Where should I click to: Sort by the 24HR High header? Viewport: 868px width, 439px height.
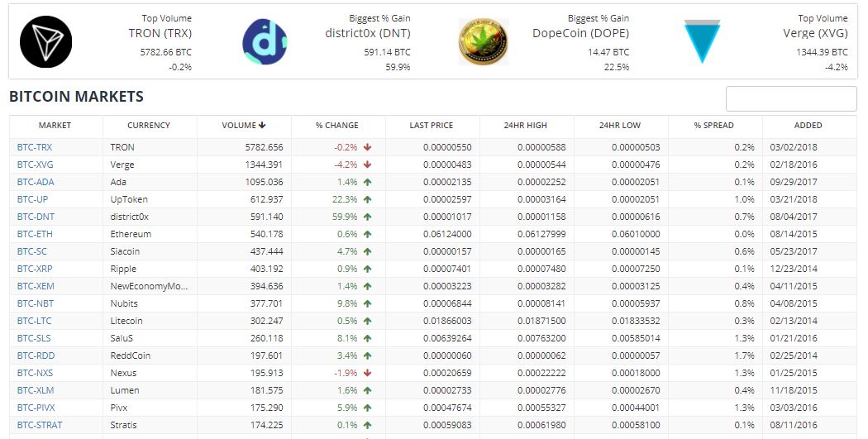[525, 125]
